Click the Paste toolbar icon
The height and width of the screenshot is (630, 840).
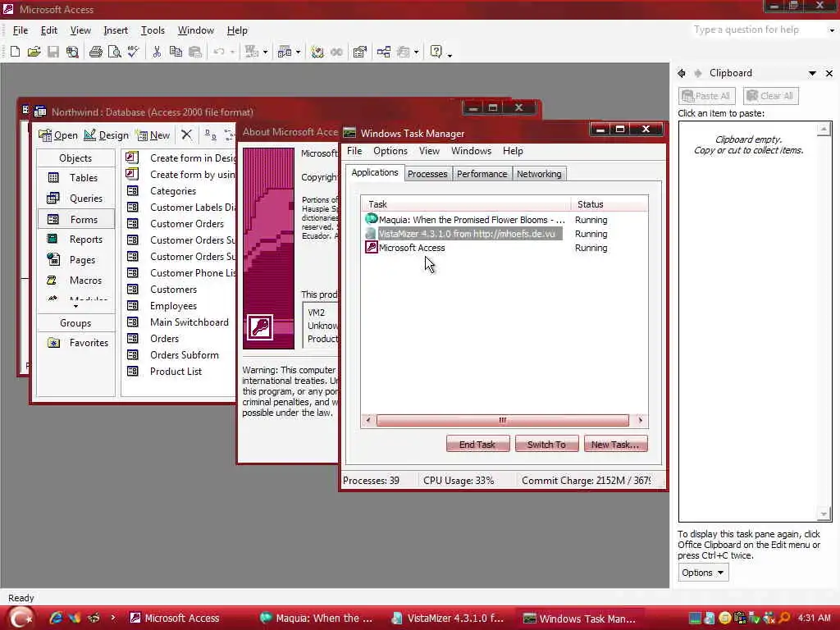(x=195, y=52)
